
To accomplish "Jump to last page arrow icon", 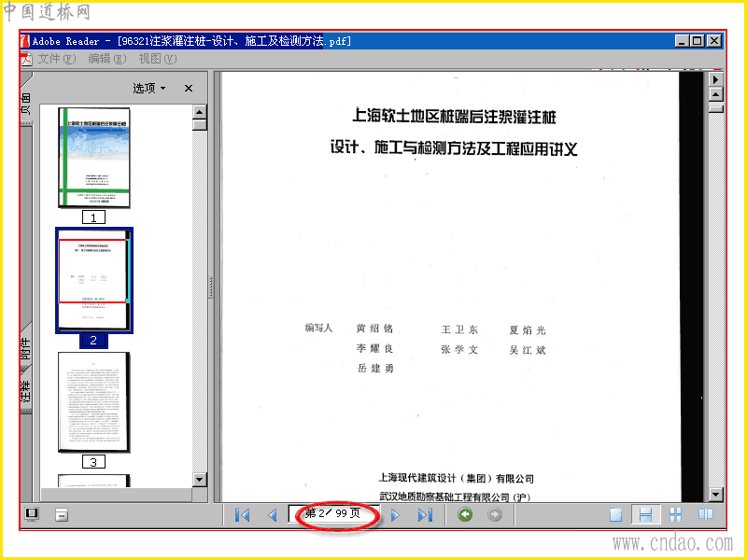I will pos(425,515).
